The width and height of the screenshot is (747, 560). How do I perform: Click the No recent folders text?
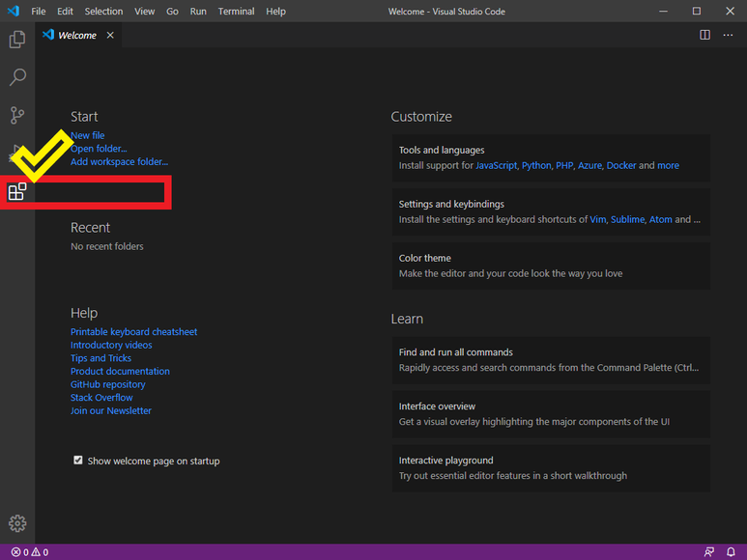(106, 246)
